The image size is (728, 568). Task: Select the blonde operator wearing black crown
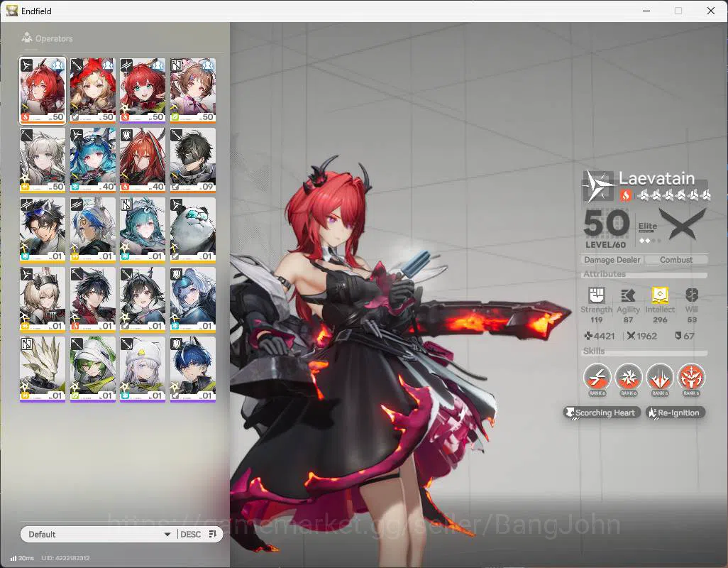coord(43,300)
